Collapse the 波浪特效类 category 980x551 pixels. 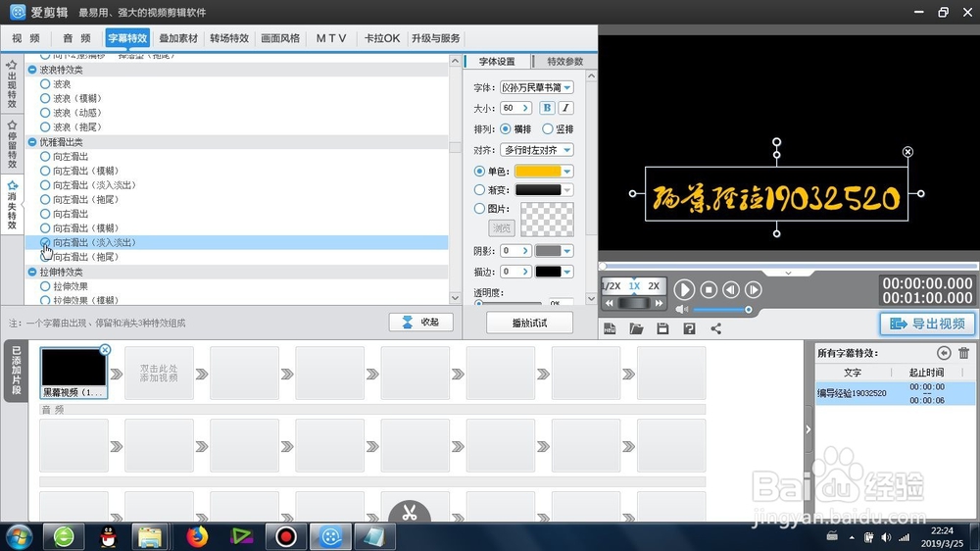coord(32,70)
